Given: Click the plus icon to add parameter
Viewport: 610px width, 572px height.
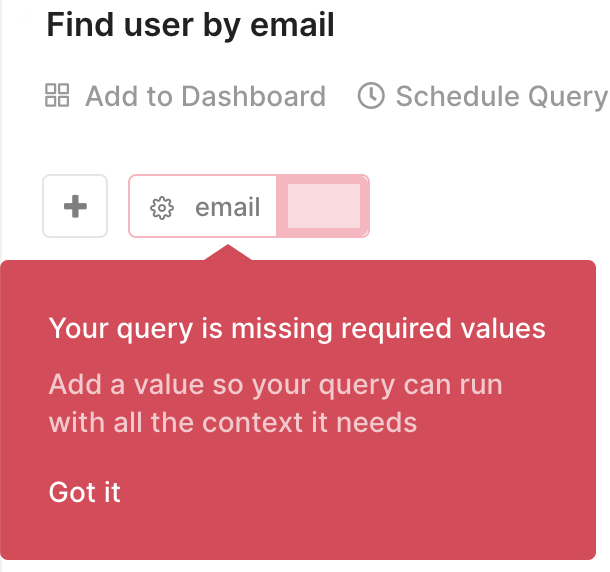Looking at the screenshot, I should [75, 206].
